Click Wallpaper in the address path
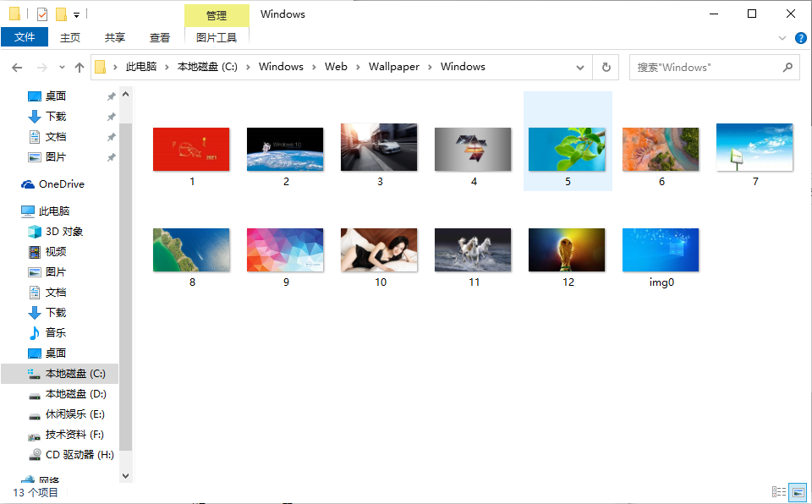 pos(393,67)
